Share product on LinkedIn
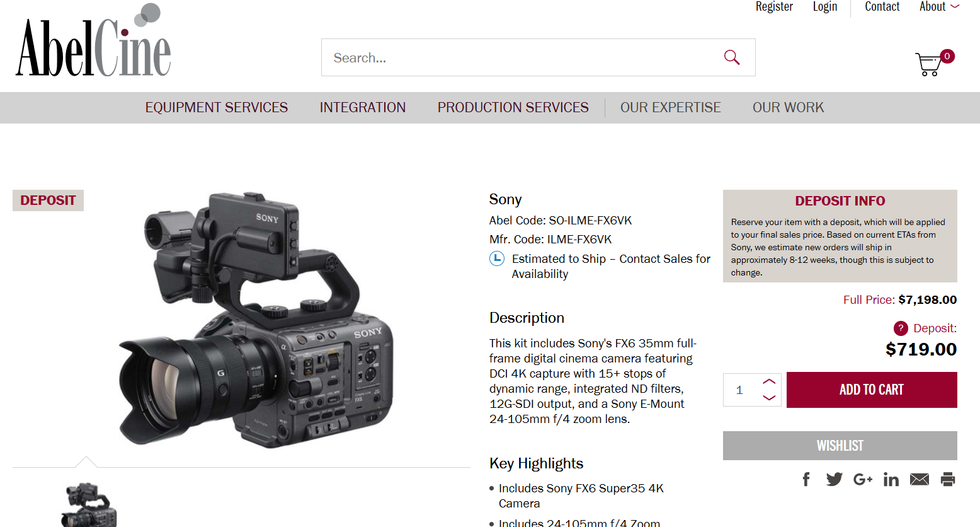Screen dimensions: 980x527 [891, 480]
